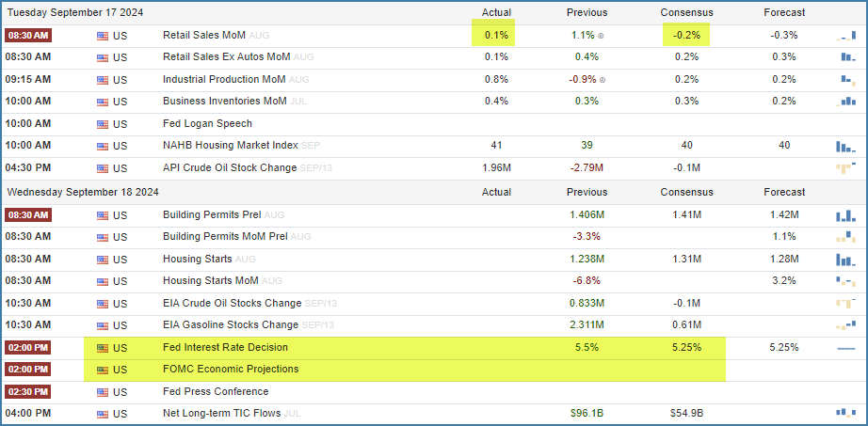Click US flag in Industrial Production row

click(x=103, y=80)
